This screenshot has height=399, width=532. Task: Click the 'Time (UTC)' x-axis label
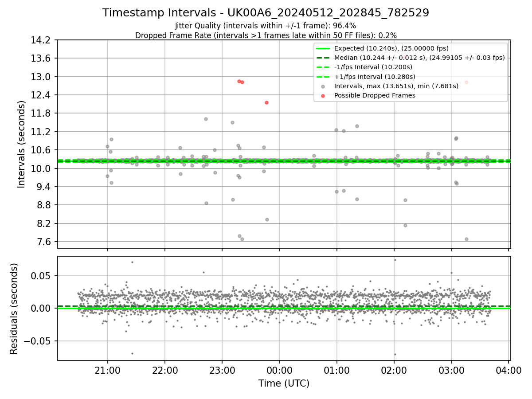284,383
